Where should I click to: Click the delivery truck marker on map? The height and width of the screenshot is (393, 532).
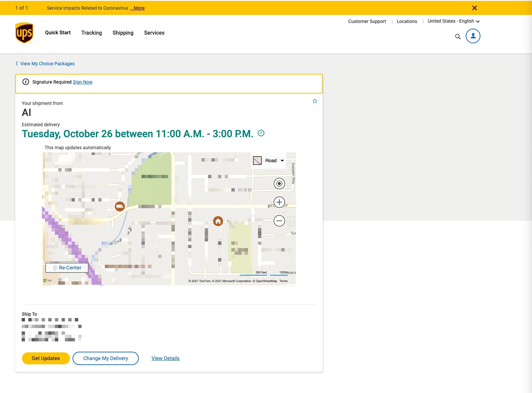[x=120, y=206]
